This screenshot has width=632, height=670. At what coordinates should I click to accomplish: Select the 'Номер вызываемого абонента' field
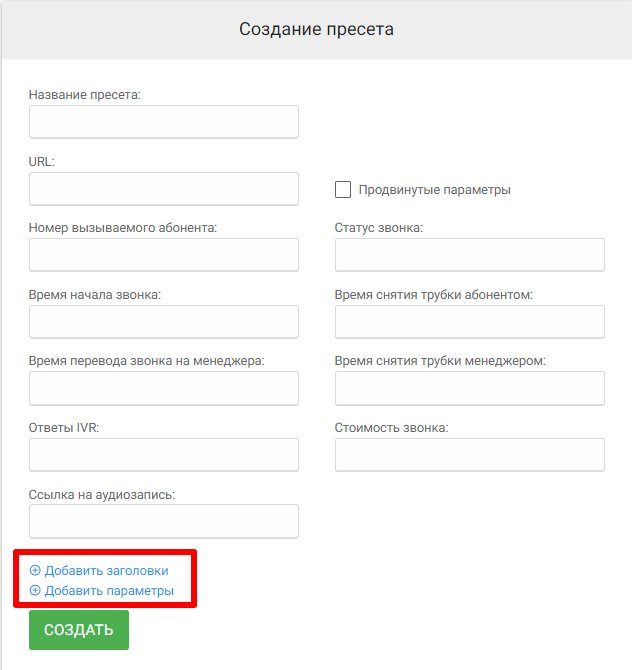(x=164, y=255)
